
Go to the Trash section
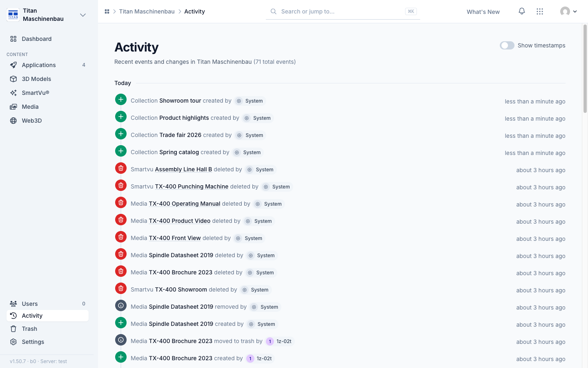point(47,329)
